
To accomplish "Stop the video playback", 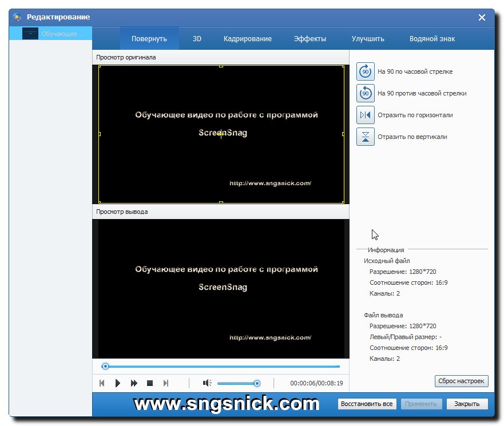I will pyautogui.click(x=150, y=383).
